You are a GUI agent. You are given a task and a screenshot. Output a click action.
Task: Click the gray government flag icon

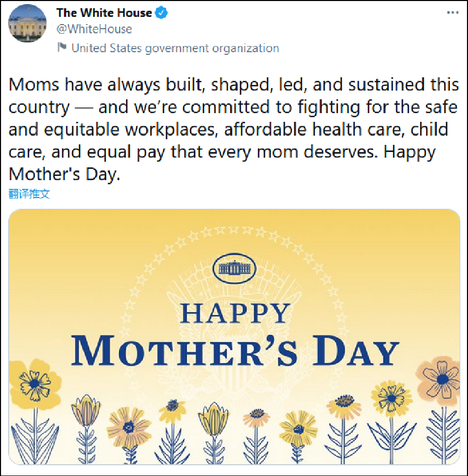62,48
